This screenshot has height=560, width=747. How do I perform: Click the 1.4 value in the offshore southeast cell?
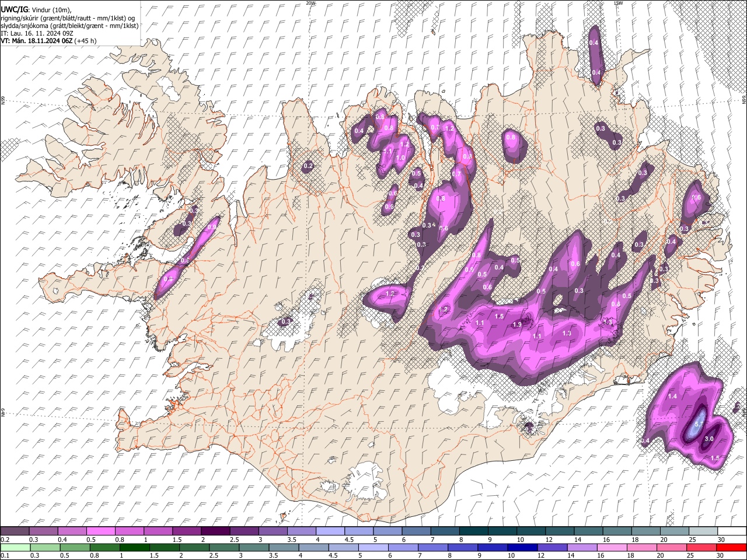click(672, 396)
